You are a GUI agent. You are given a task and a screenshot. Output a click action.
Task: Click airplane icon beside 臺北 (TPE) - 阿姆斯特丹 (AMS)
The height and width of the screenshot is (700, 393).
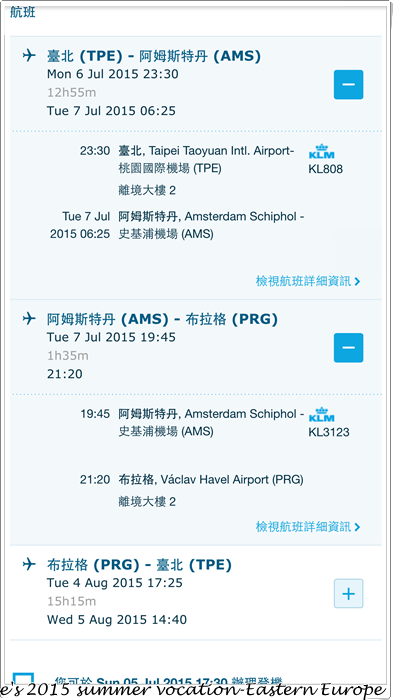point(29,56)
